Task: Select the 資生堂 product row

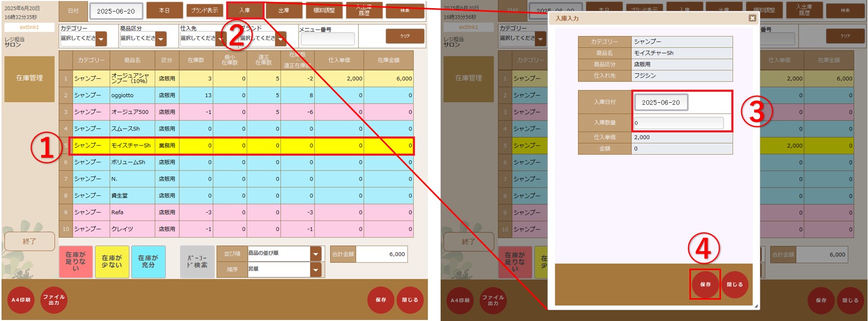Action: point(236,195)
